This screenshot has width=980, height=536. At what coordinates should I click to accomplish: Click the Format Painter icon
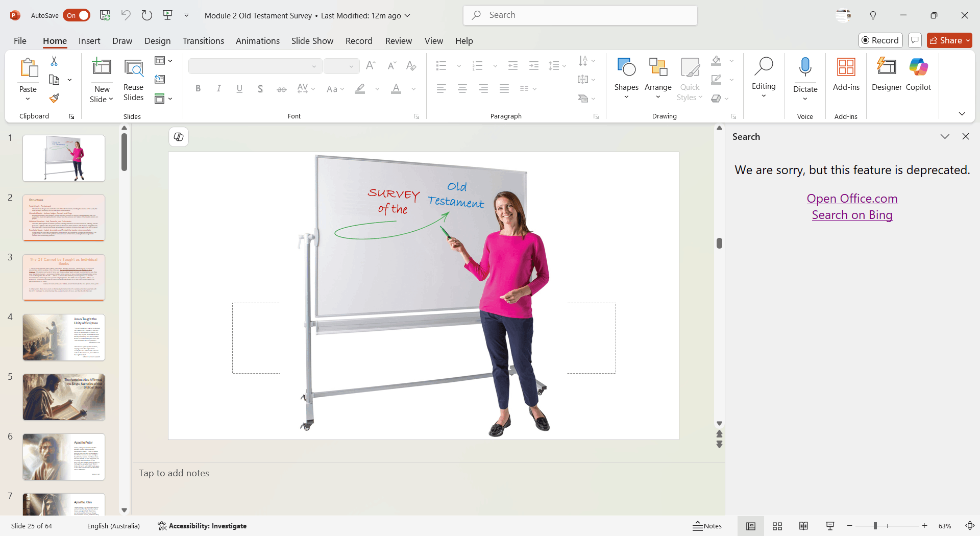tap(54, 98)
